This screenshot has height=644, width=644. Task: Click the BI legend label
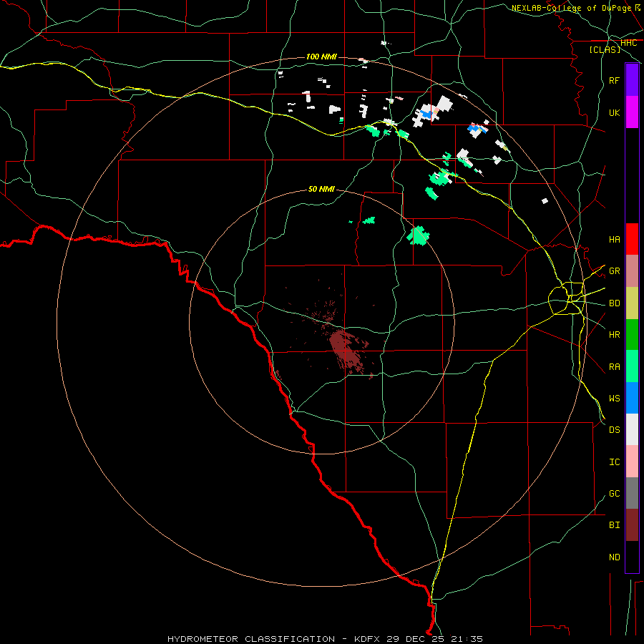614,525
